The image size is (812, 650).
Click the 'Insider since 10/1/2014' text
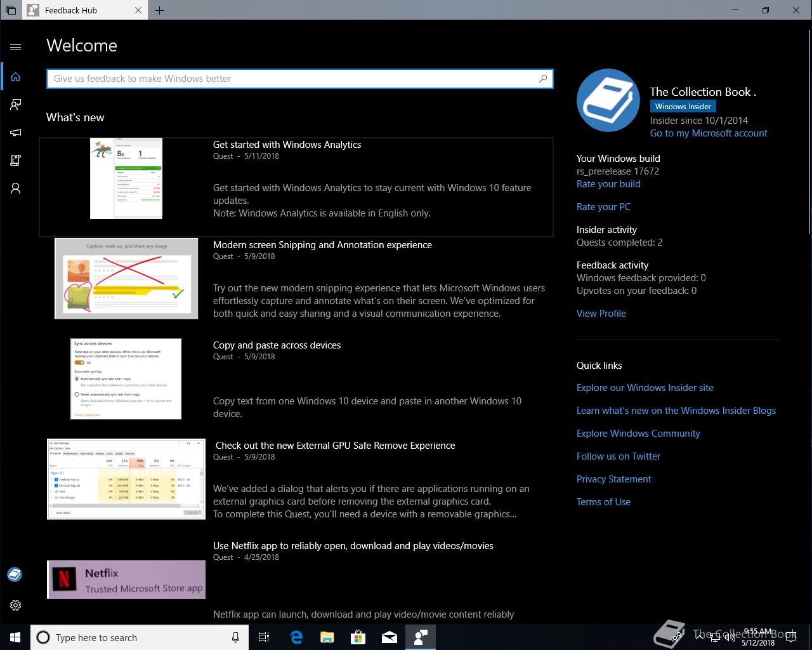pos(699,121)
